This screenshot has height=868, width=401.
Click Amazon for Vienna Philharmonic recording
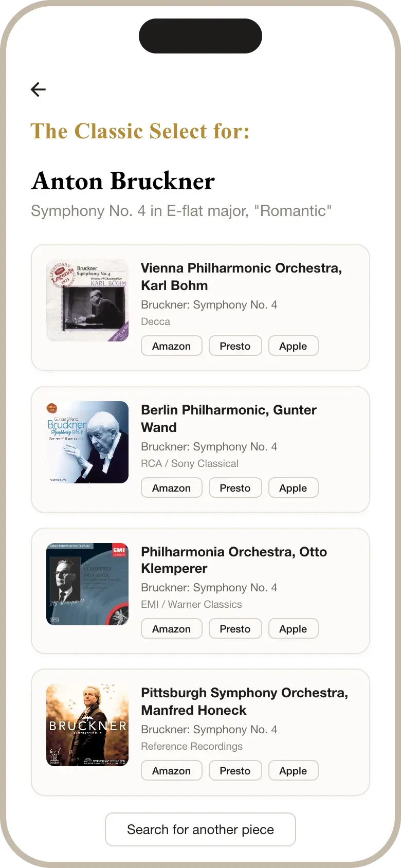tap(171, 346)
